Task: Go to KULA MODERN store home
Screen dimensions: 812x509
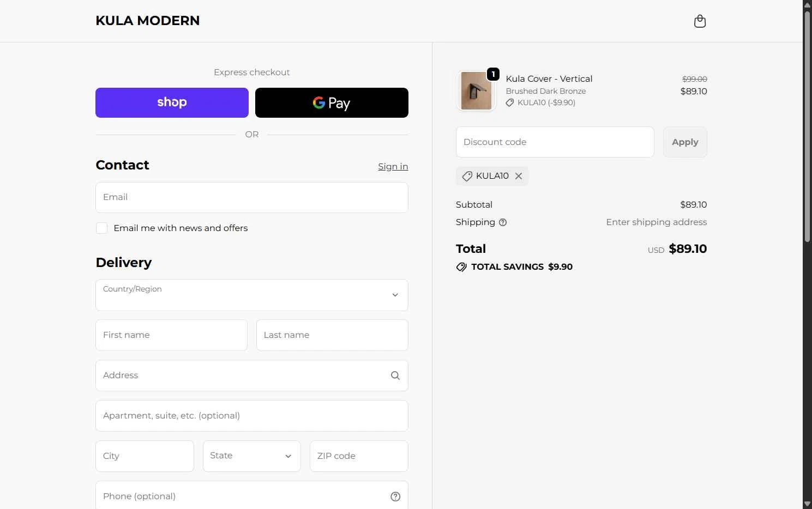Action: point(148,21)
